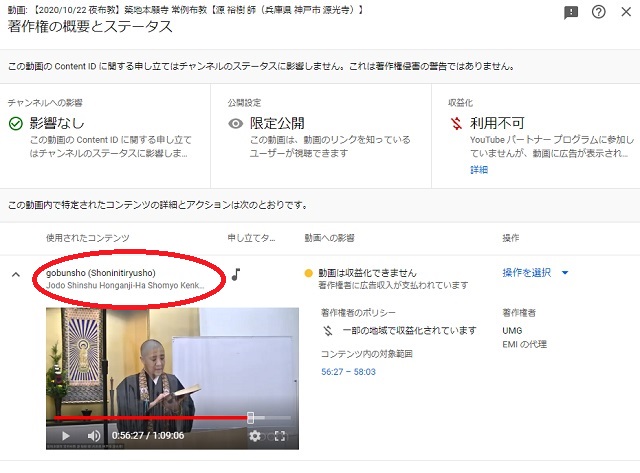
Task: Enter fullscreen in video preview
Action: 280,435
